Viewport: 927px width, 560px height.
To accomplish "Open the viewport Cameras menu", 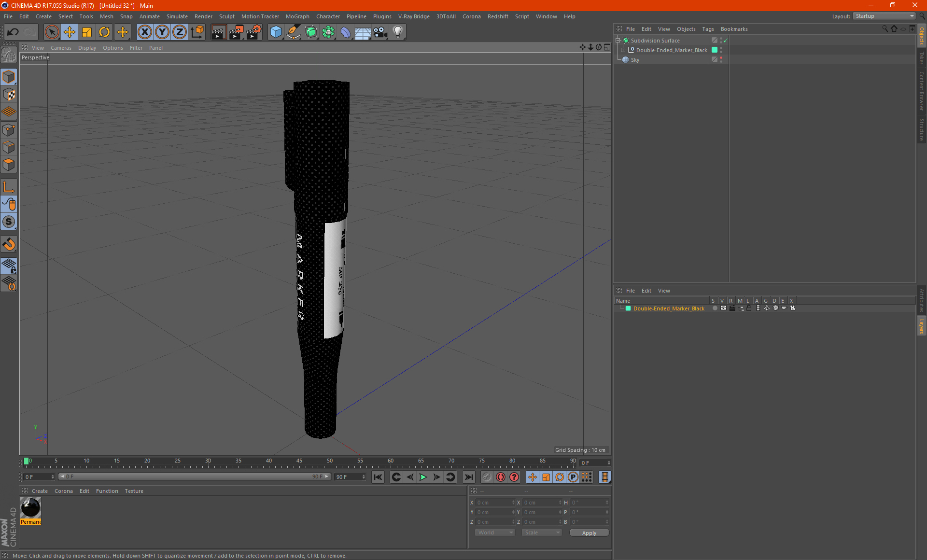I will [61, 48].
